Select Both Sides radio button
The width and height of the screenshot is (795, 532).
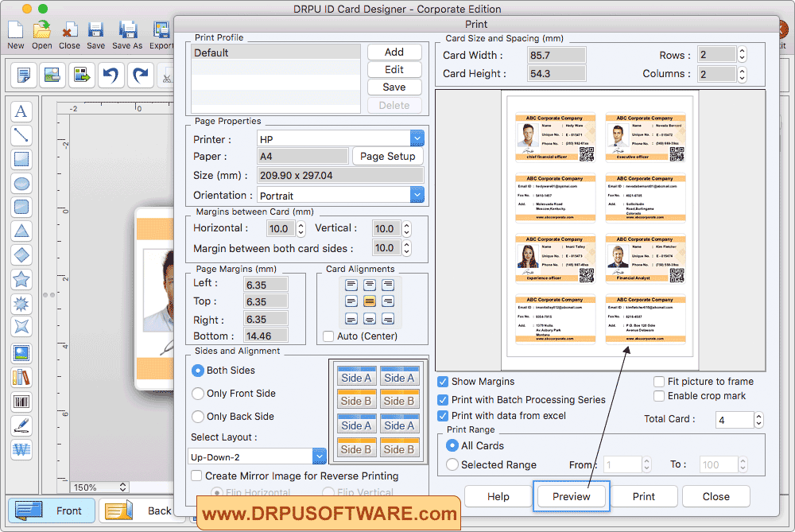[198, 371]
